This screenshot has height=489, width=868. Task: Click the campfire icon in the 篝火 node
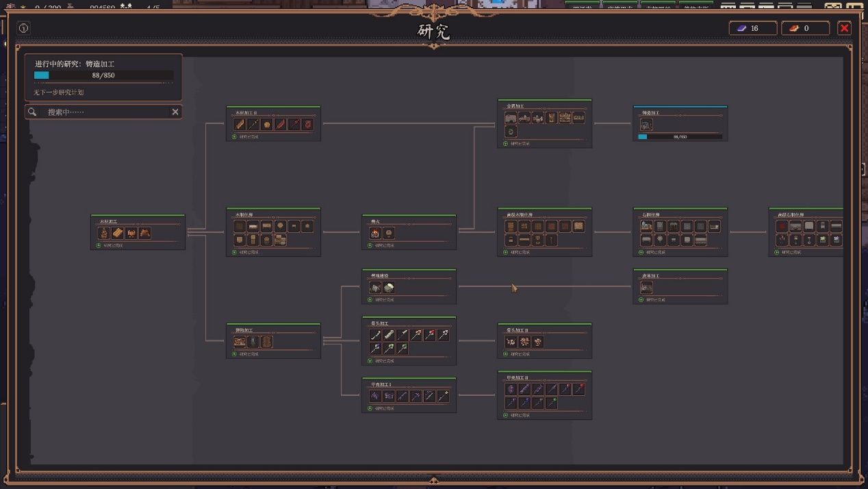(x=375, y=234)
